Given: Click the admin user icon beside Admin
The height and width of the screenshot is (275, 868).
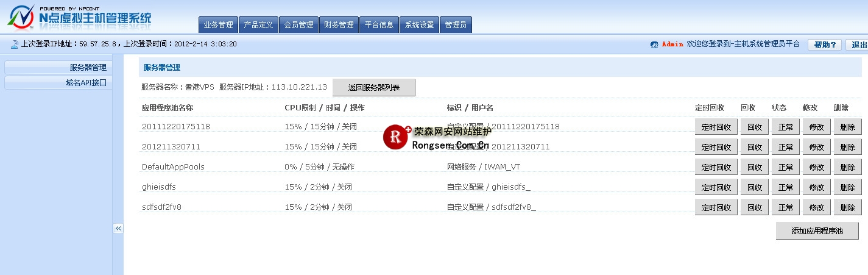Looking at the screenshot, I should (x=654, y=45).
